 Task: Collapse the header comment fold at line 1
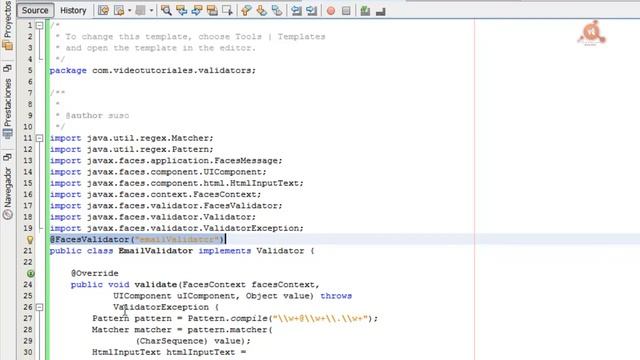(x=39, y=25)
